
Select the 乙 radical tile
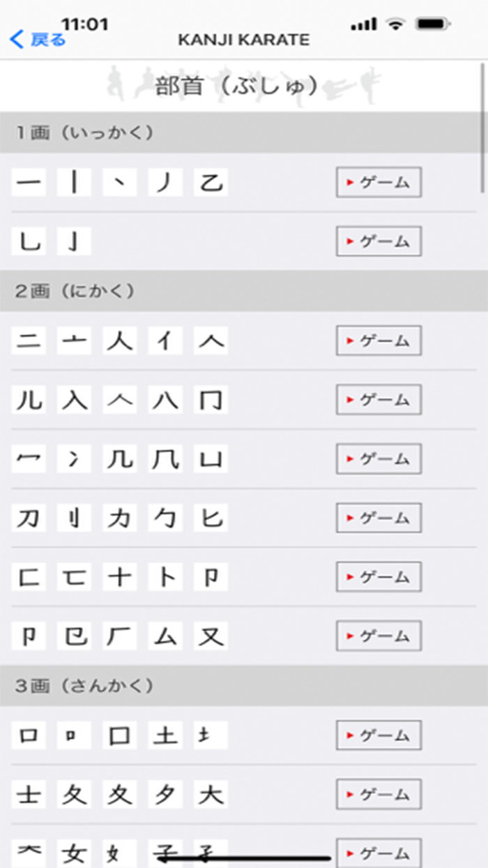click(x=210, y=182)
